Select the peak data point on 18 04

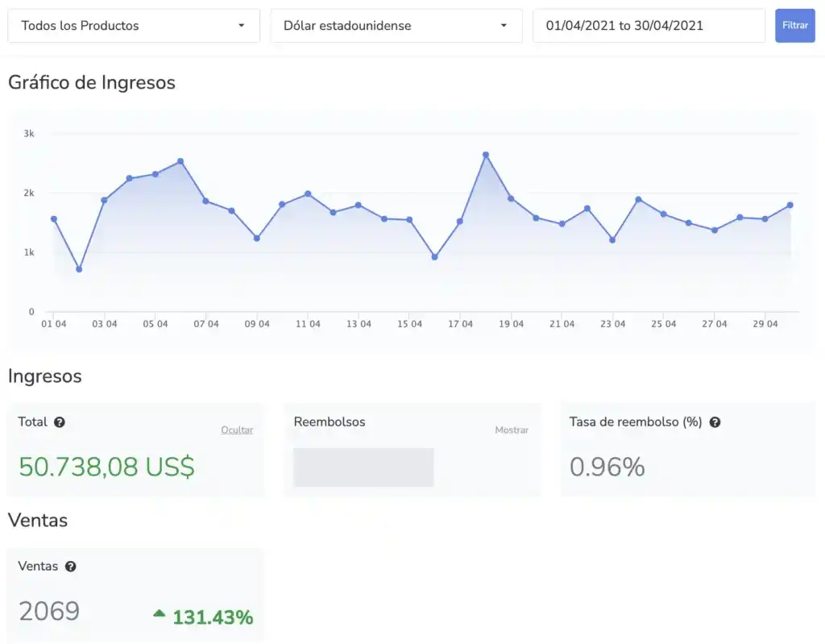[486, 155]
